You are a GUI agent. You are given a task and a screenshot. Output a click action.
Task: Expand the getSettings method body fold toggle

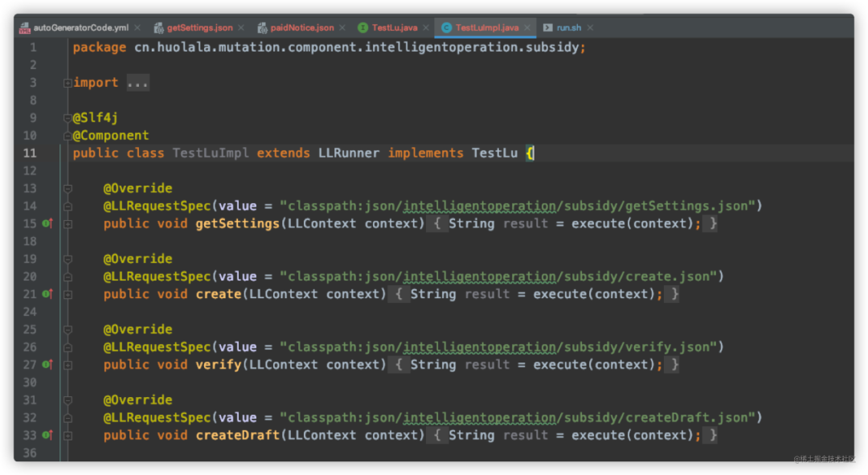[68, 224]
